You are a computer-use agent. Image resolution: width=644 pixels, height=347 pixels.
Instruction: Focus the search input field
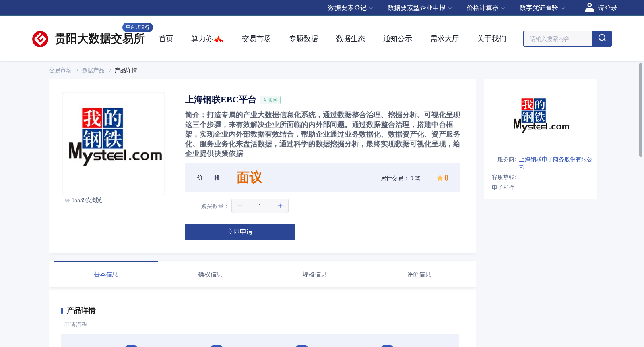point(558,39)
